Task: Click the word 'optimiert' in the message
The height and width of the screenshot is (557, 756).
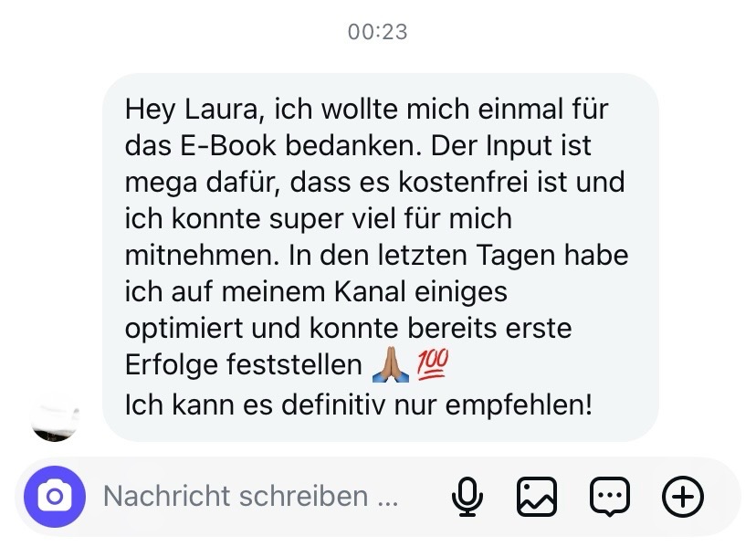Action: [184, 329]
